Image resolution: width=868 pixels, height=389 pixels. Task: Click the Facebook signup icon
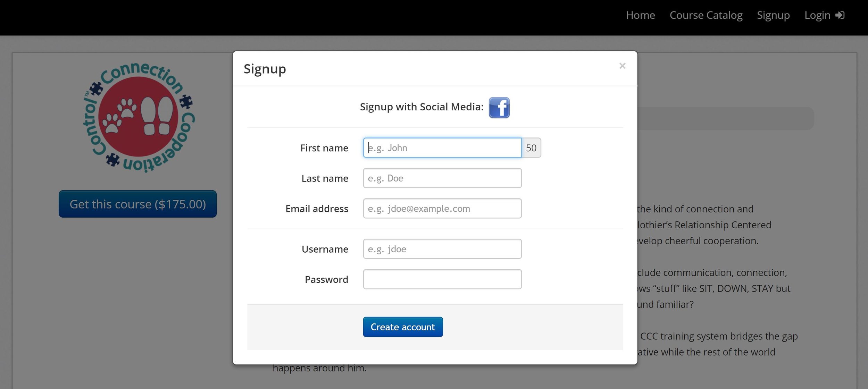(499, 108)
